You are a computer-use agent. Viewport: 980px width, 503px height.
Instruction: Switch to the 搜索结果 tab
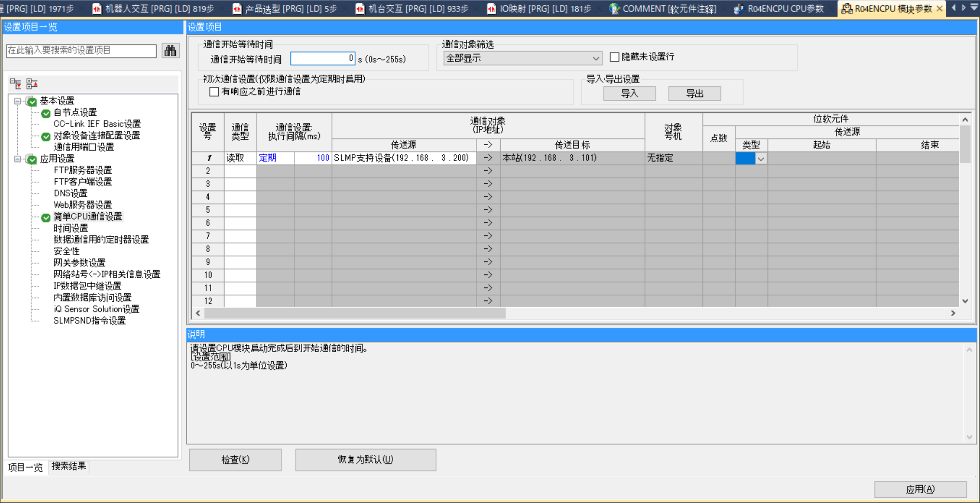[68, 466]
